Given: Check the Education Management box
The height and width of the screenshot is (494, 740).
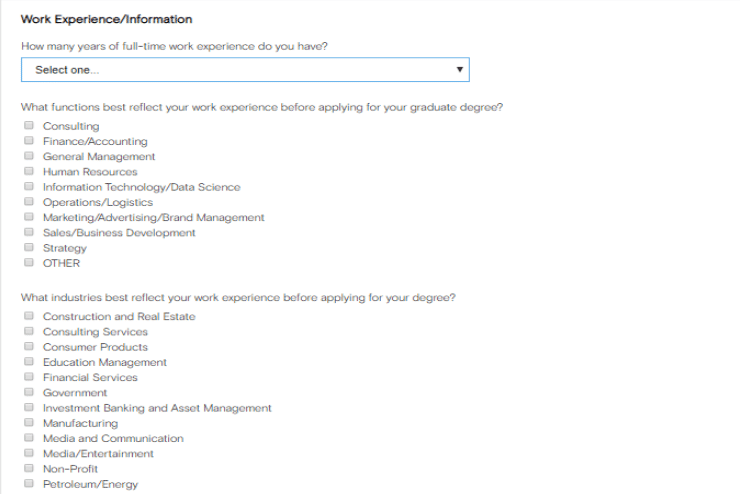Looking at the screenshot, I should pos(30,362).
